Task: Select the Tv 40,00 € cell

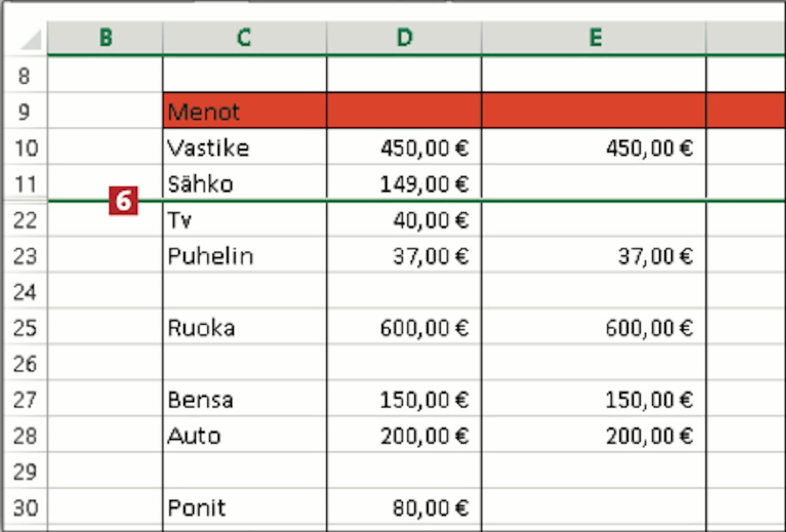Action: pyautogui.click(x=404, y=219)
